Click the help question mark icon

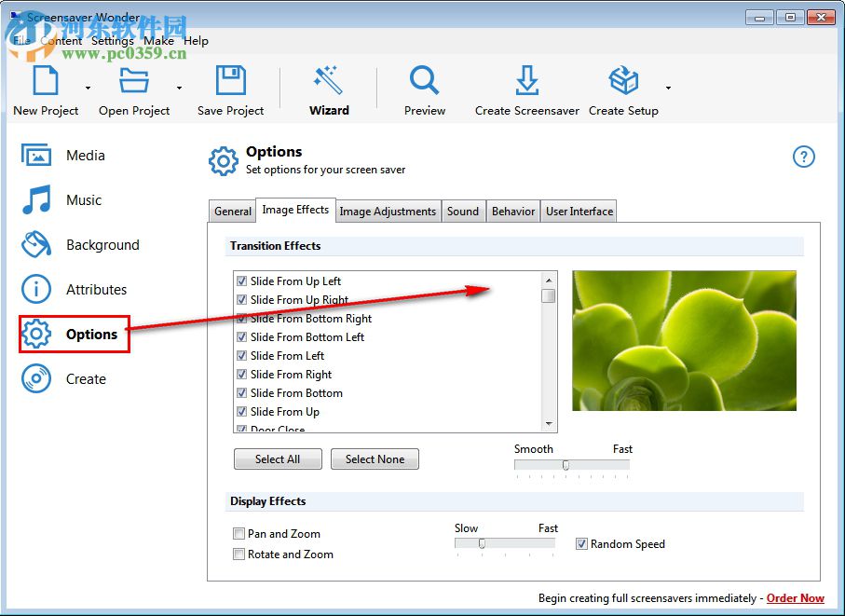pos(803,157)
